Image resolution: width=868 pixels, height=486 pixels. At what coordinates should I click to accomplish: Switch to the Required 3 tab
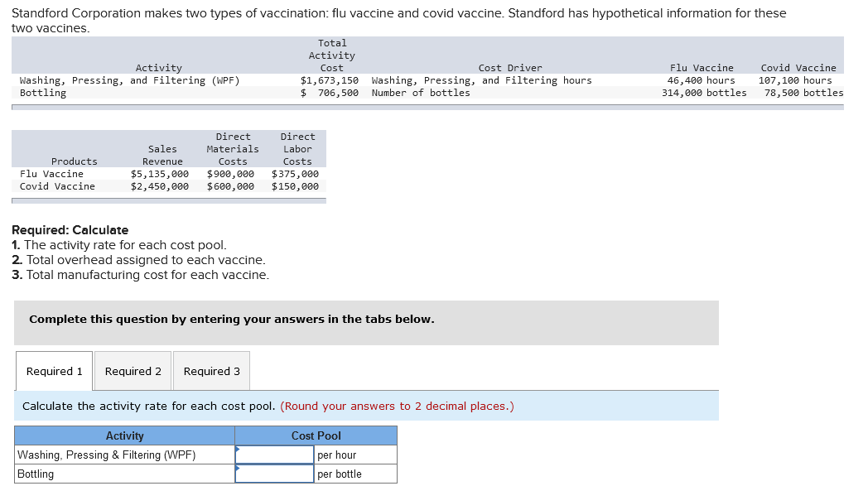click(x=211, y=371)
